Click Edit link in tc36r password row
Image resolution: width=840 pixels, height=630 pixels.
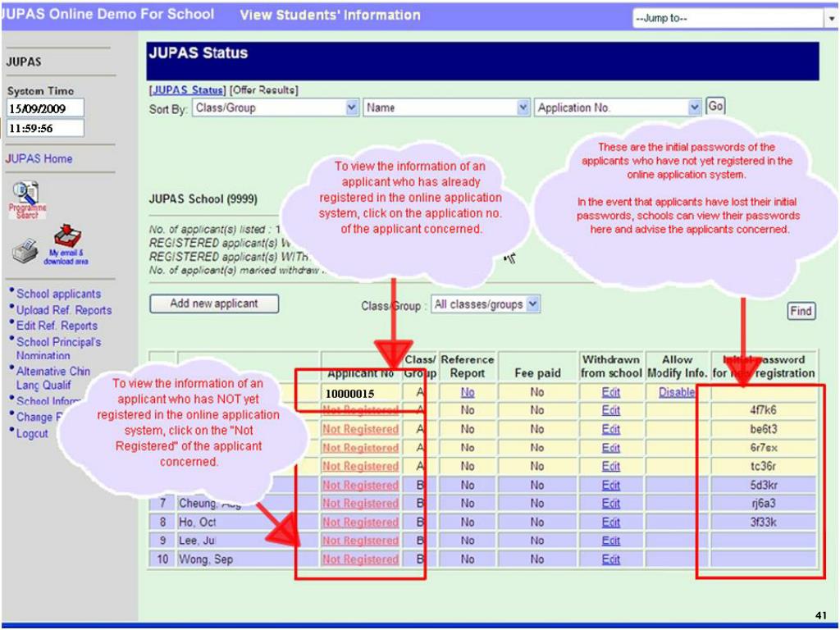point(610,467)
